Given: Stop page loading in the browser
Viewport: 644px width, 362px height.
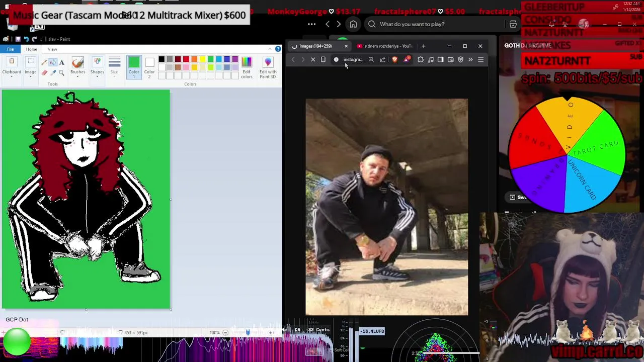Looking at the screenshot, I should [313, 60].
